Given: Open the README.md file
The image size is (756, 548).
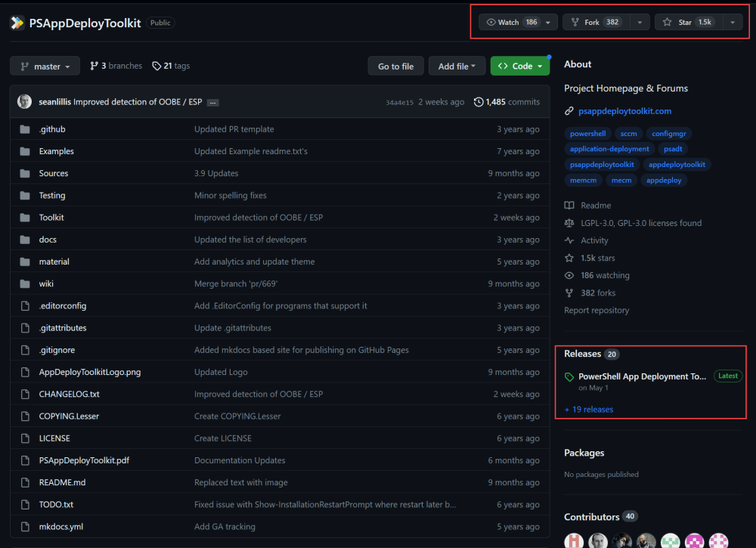Looking at the screenshot, I should 62,482.
